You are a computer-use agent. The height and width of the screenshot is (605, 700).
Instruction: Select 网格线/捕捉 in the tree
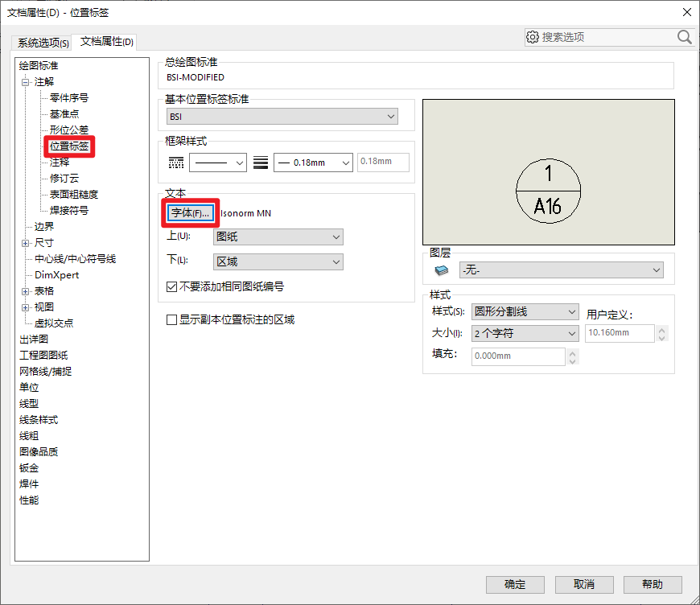(x=45, y=372)
